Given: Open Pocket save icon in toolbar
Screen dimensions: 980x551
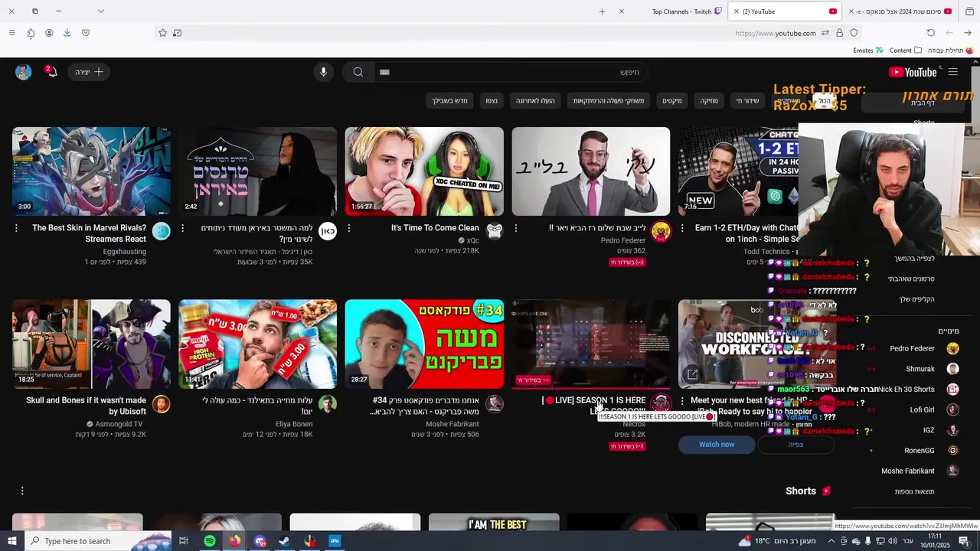Looking at the screenshot, I should tap(86, 33).
